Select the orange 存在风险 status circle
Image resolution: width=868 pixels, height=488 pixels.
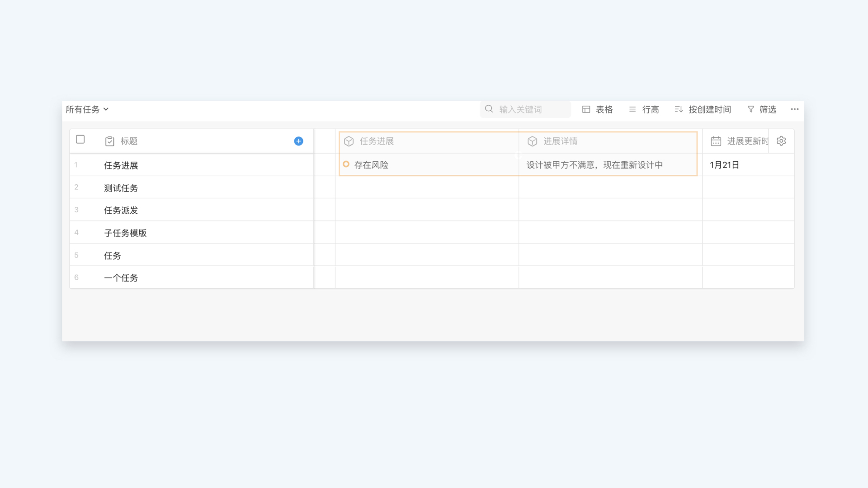(346, 164)
